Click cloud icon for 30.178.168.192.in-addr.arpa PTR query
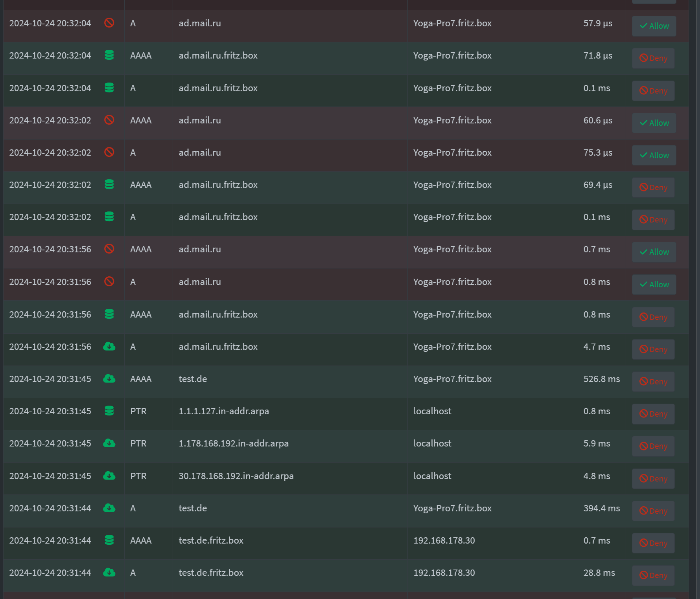This screenshot has width=700, height=599. (109, 476)
